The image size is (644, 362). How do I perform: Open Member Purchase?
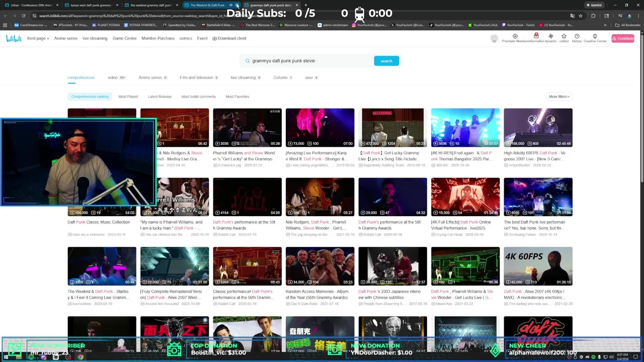tap(158, 38)
